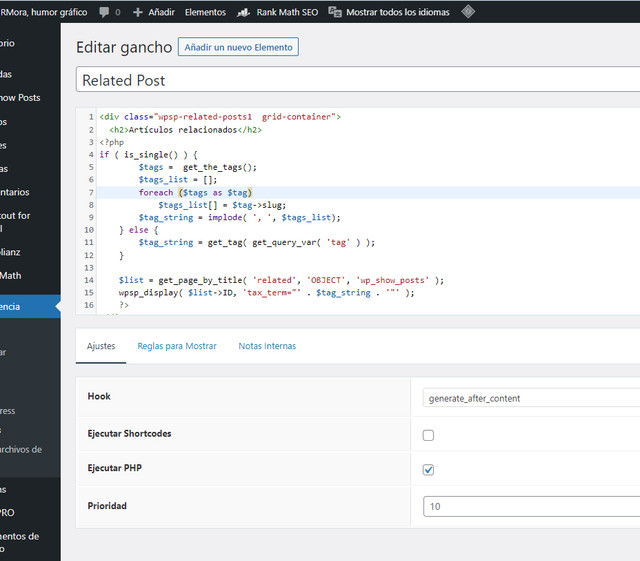
Task: Click the Artículos relacionados h2 line
Action: [185, 130]
